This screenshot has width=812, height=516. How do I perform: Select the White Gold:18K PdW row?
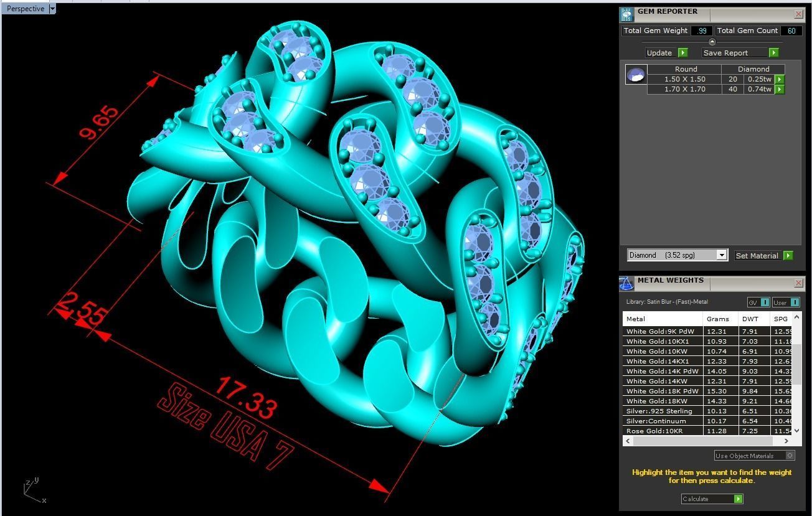[x=707, y=391]
